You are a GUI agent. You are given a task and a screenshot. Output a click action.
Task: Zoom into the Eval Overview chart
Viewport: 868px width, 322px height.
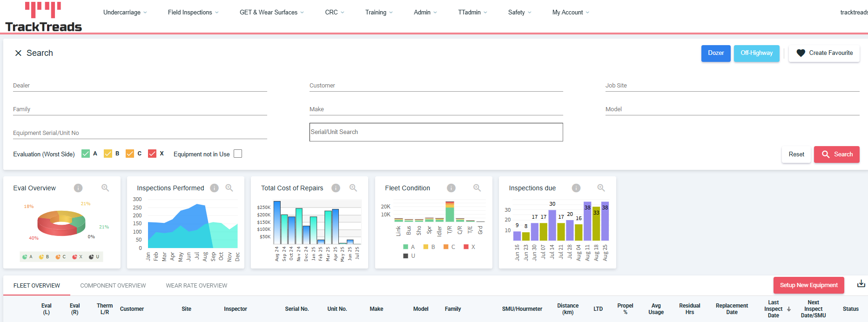105,188
